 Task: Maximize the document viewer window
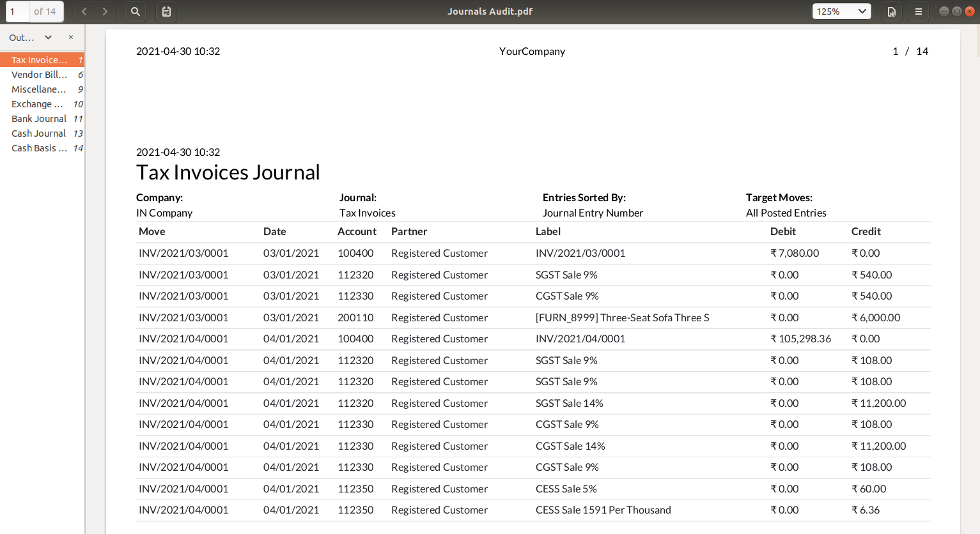pyautogui.click(x=956, y=11)
